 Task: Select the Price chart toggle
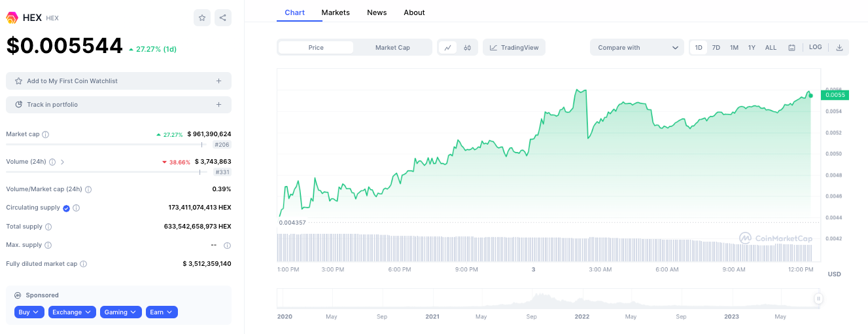click(316, 48)
